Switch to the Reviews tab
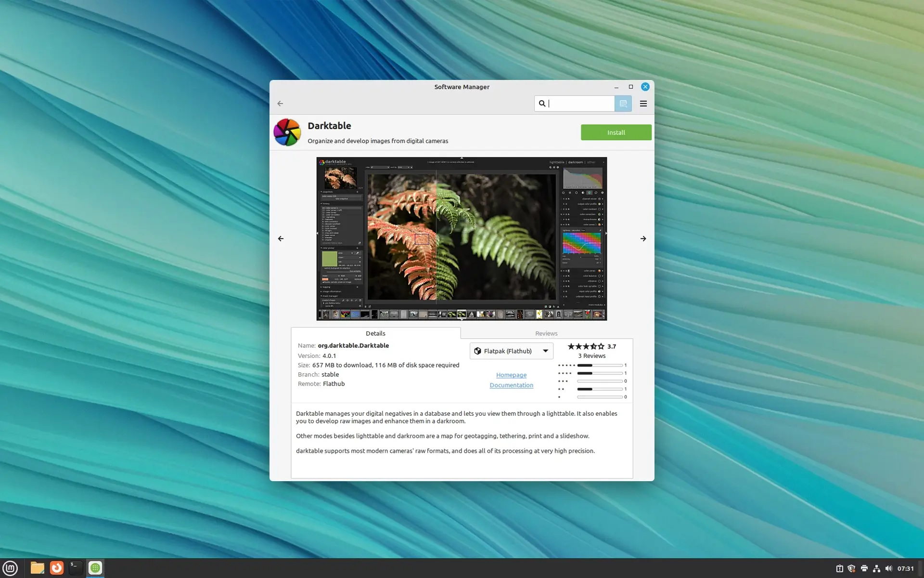This screenshot has height=578, width=924. [546, 333]
